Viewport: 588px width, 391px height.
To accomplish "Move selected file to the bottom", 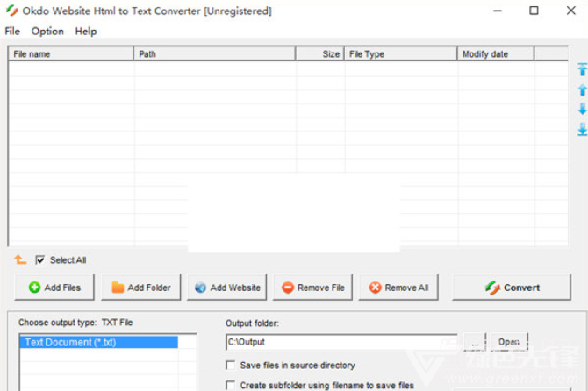I will click(x=583, y=129).
